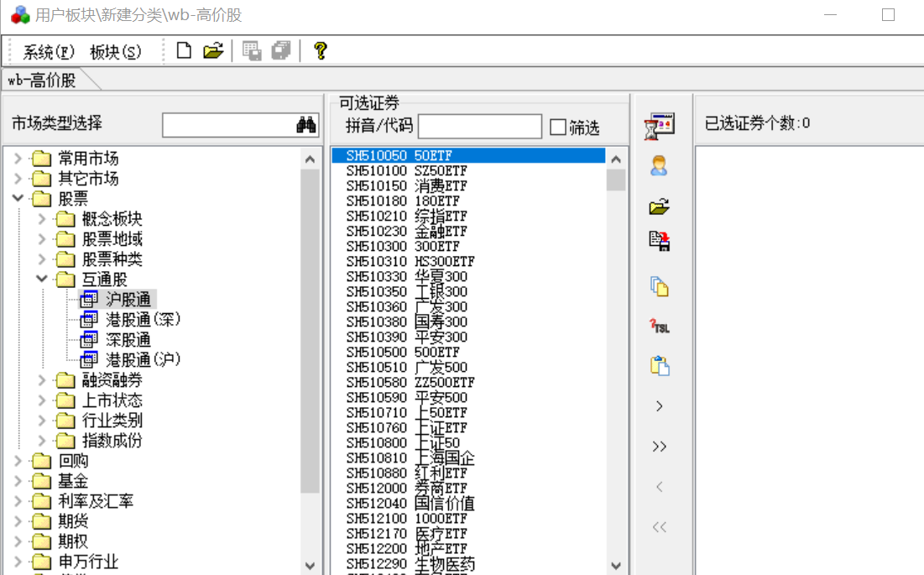This screenshot has width=924, height=575.
Task: Add all securities with double right arrow
Action: click(x=659, y=447)
